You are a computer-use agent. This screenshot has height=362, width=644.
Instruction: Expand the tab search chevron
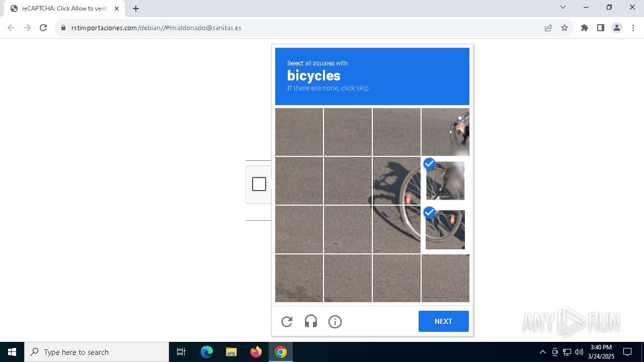pyautogui.click(x=563, y=7)
